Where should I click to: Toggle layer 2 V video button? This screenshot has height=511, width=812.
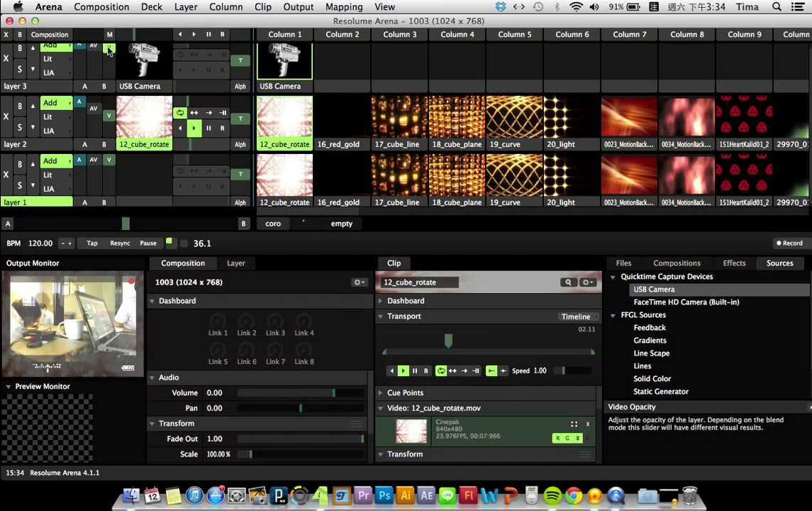(109, 116)
